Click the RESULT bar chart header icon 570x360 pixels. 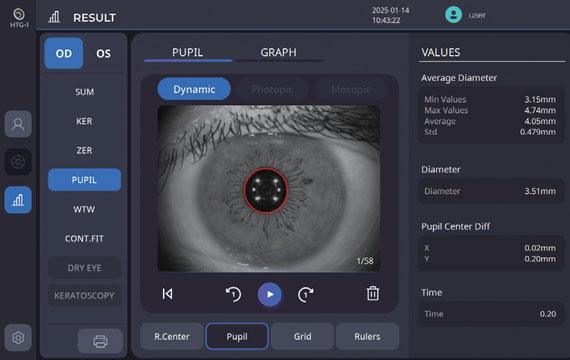click(54, 17)
